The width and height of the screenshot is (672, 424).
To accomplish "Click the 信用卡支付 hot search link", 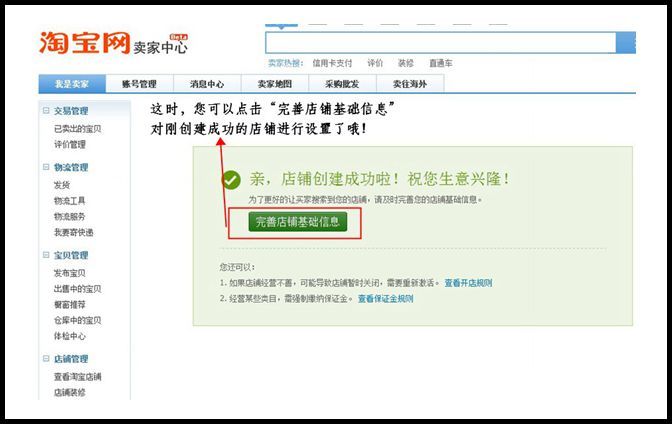I will [x=333, y=63].
